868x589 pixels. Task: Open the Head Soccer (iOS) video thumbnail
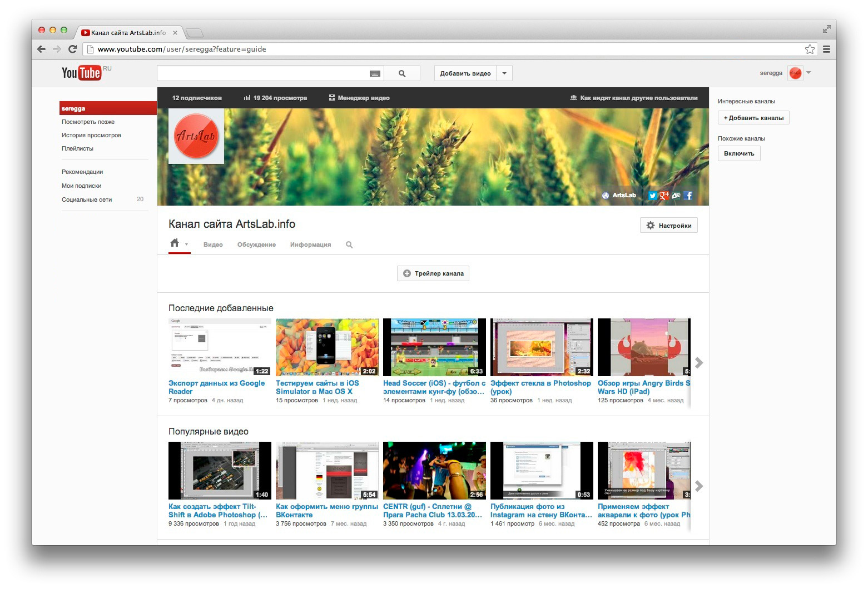coord(434,346)
